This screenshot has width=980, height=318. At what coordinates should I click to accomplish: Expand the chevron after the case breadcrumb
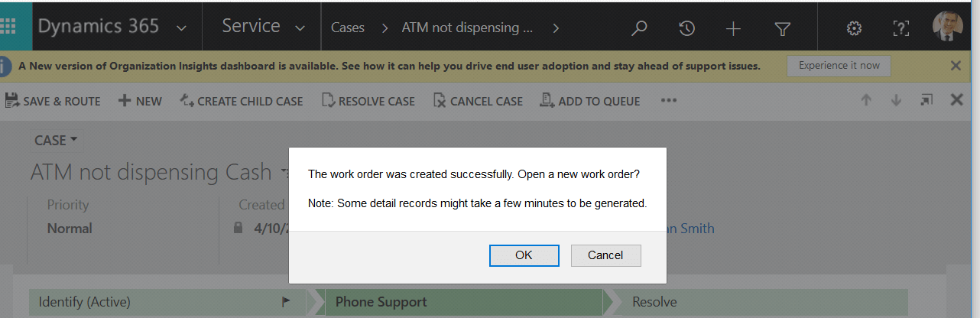(556, 28)
